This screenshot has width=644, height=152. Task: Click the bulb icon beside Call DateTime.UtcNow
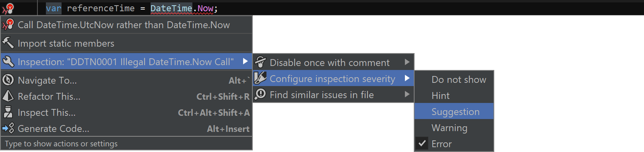(x=8, y=25)
